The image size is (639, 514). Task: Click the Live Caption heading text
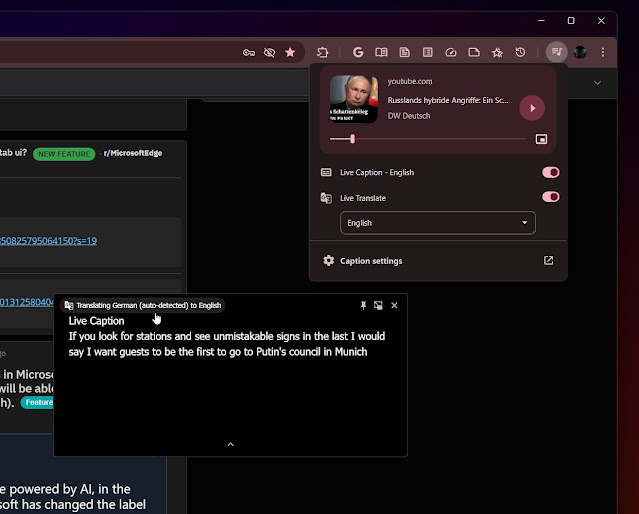(96, 321)
